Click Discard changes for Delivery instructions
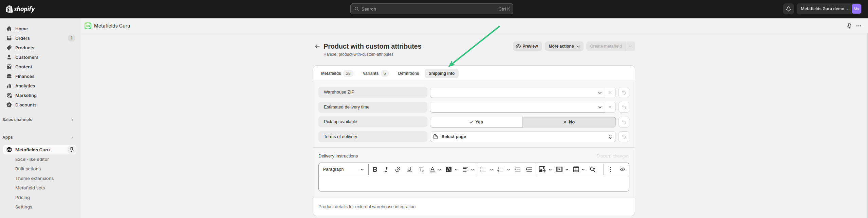The image size is (868, 218). pyautogui.click(x=613, y=156)
